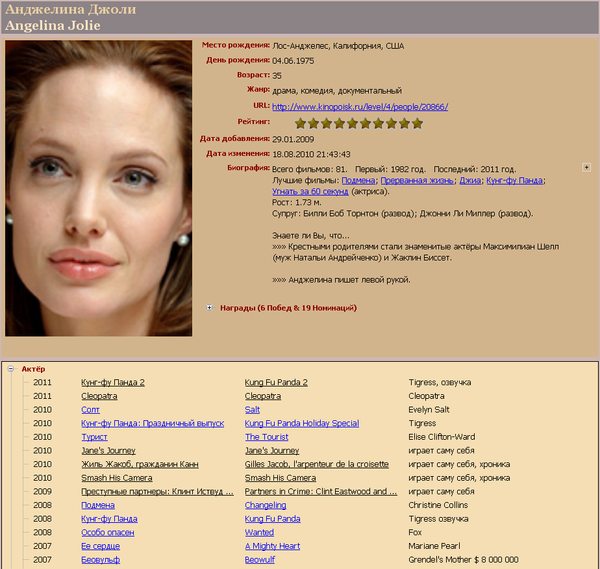
Task: Open the Kung Fu Panda 2008 link
Action: pyautogui.click(x=272, y=519)
